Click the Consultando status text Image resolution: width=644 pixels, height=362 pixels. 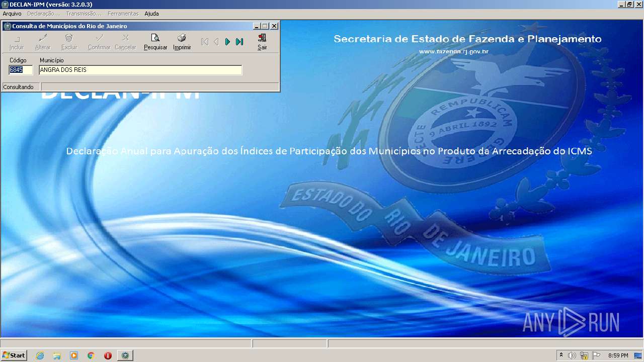coord(19,87)
